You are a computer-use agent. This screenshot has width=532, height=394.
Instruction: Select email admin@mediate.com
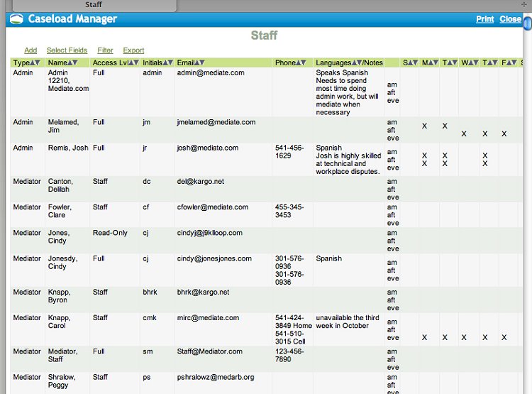click(x=211, y=72)
